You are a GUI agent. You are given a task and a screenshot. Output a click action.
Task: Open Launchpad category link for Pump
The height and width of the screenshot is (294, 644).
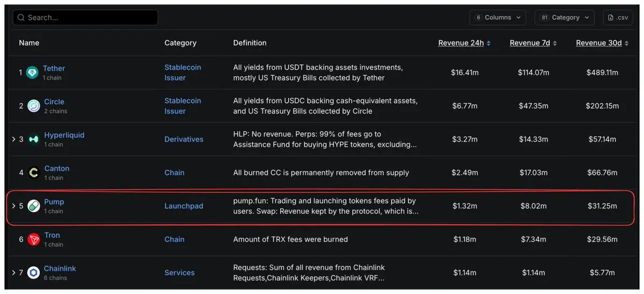click(x=184, y=206)
